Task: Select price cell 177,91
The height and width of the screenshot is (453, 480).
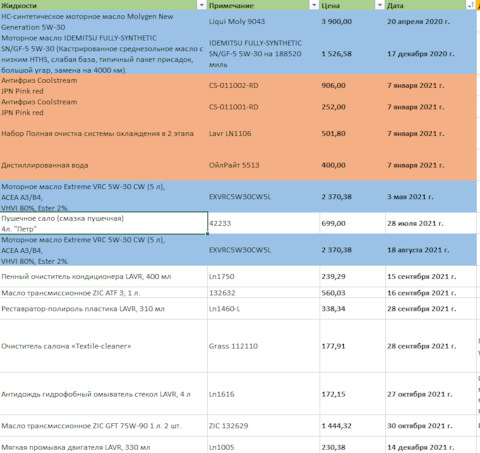Action: tap(352, 346)
